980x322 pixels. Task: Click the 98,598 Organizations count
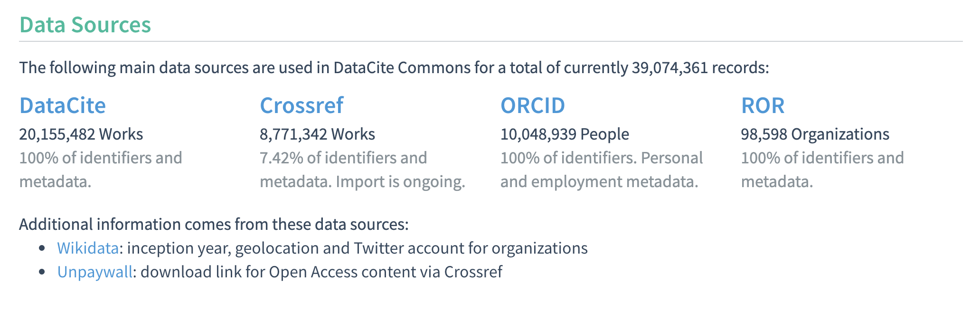tap(815, 134)
